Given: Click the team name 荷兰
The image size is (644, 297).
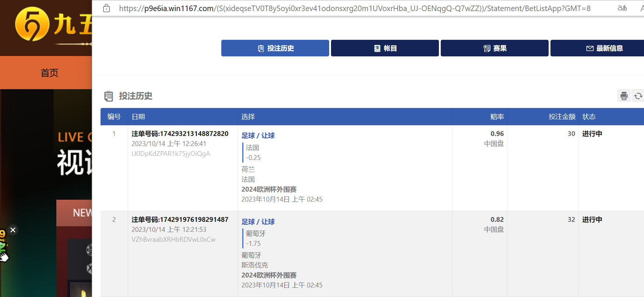Looking at the screenshot, I should [248, 170].
